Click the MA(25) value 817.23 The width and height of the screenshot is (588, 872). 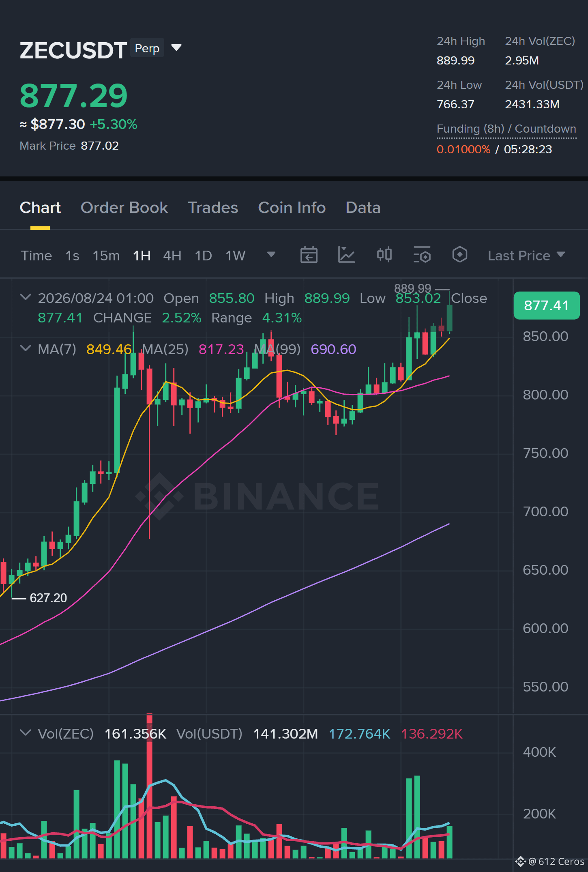tap(221, 349)
